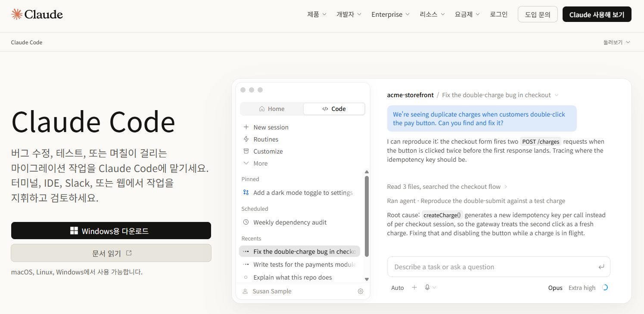The image size is (644, 314).
Task: Expand the Enterprise navigation menu
Action: pos(390,14)
